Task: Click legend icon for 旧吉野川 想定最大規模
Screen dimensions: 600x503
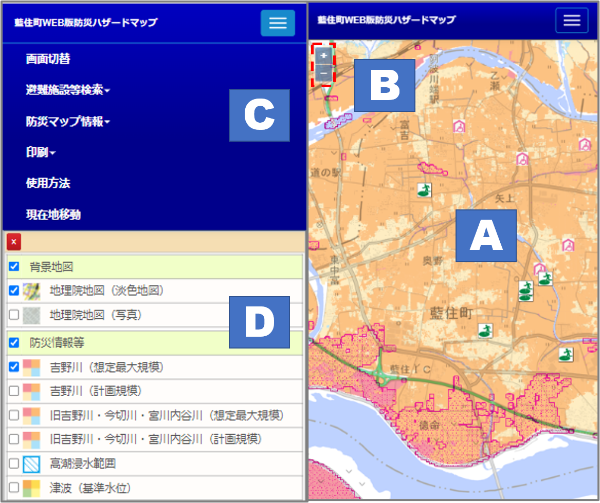Action: [31, 416]
